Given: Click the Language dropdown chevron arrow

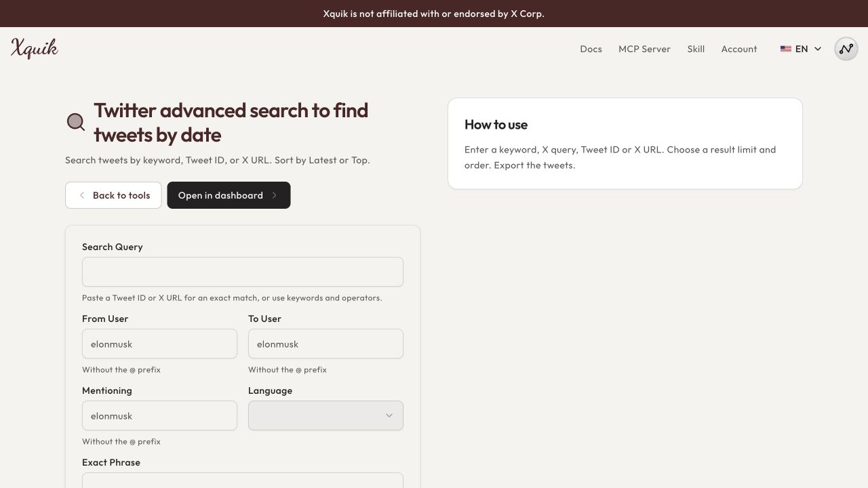Looking at the screenshot, I should tap(389, 415).
